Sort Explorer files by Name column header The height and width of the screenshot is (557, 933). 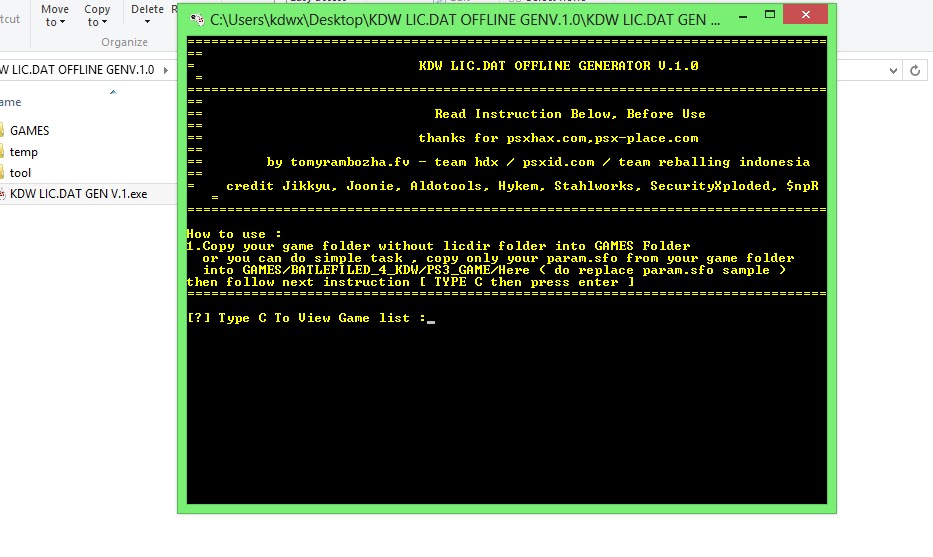pyautogui.click(x=11, y=102)
